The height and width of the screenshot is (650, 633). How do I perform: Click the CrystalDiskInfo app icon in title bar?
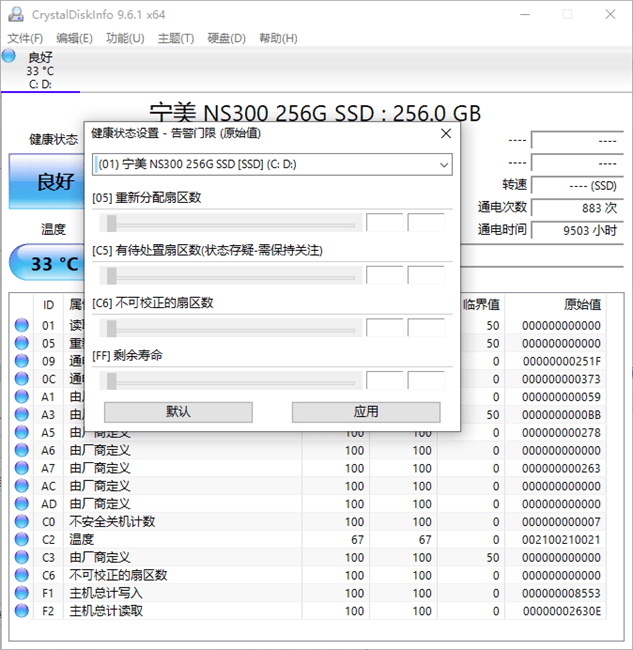pyautogui.click(x=13, y=14)
